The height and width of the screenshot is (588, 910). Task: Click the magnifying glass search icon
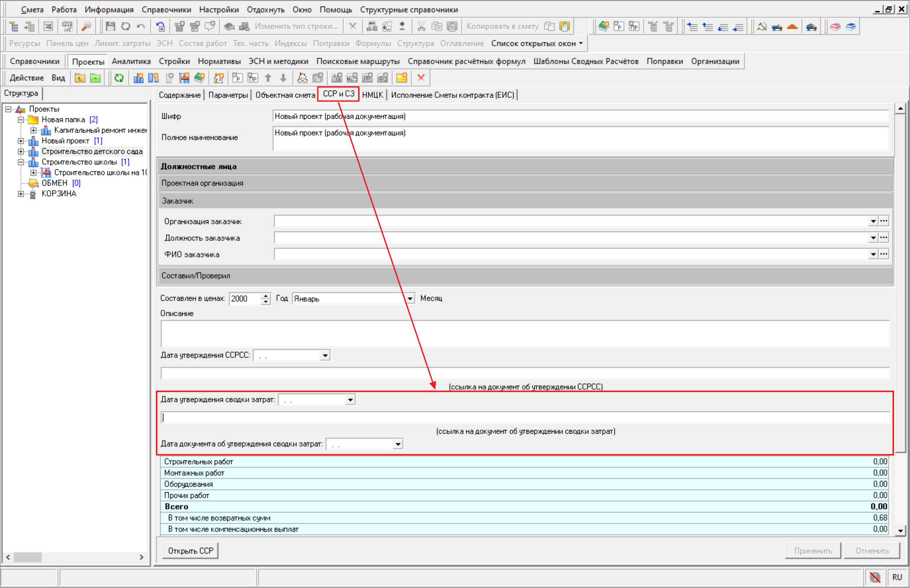point(86,26)
